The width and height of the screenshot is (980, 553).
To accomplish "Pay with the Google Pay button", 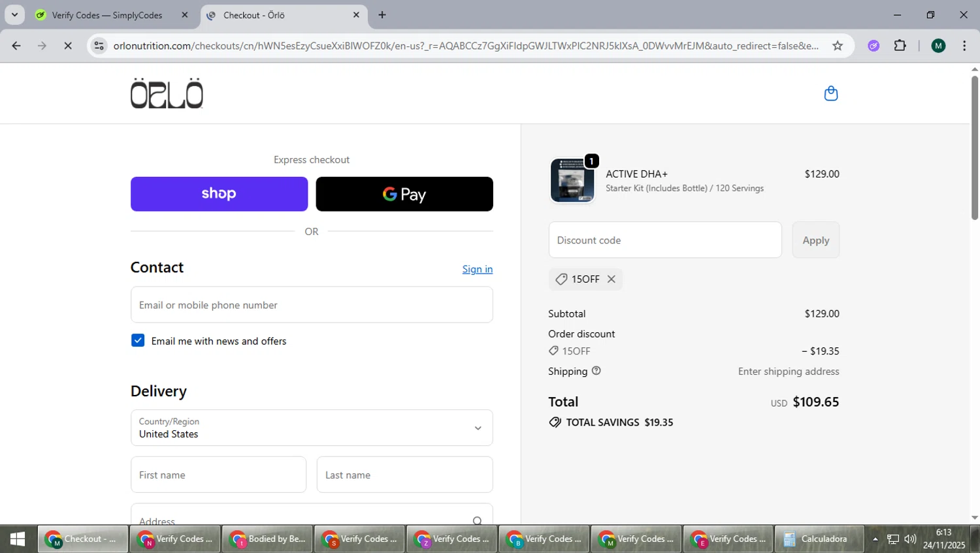I will [404, 194].
